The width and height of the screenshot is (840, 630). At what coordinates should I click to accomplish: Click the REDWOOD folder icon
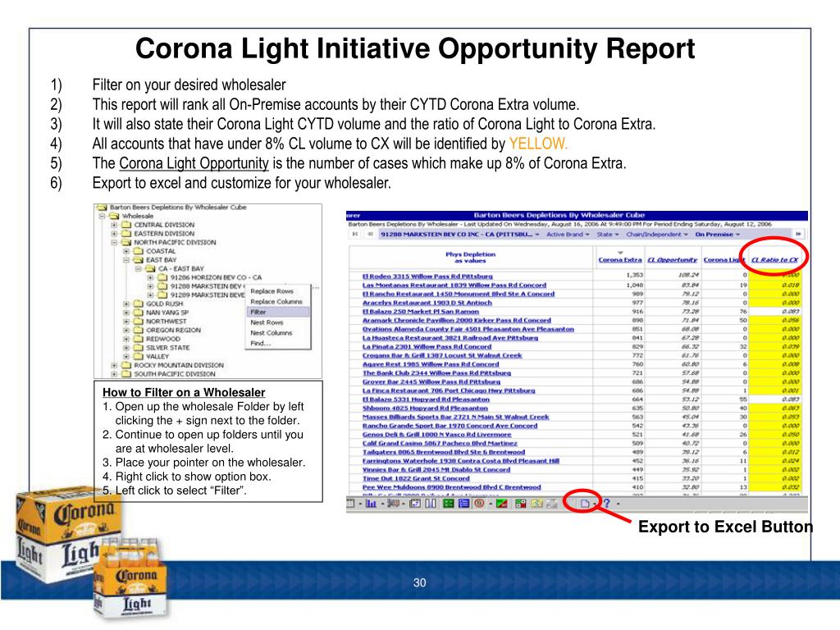click(x=138, y=339)
